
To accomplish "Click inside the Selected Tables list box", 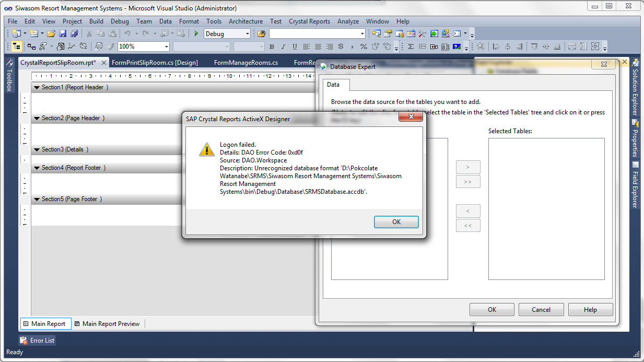I will tap(546, 209).
